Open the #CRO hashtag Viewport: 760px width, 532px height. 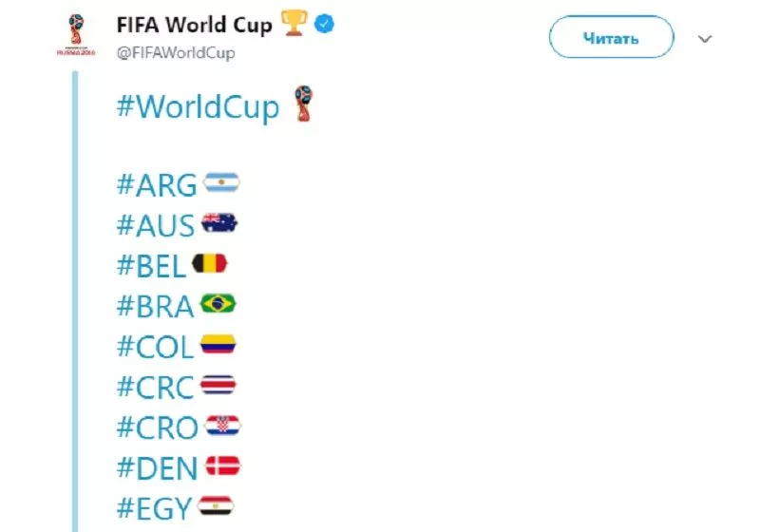(x=157, y=427)
